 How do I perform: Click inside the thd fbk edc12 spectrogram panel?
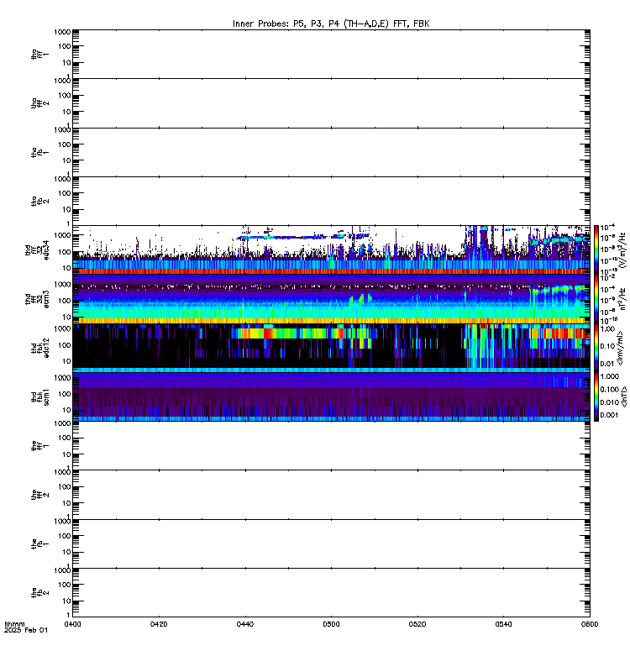coord(331,348)
